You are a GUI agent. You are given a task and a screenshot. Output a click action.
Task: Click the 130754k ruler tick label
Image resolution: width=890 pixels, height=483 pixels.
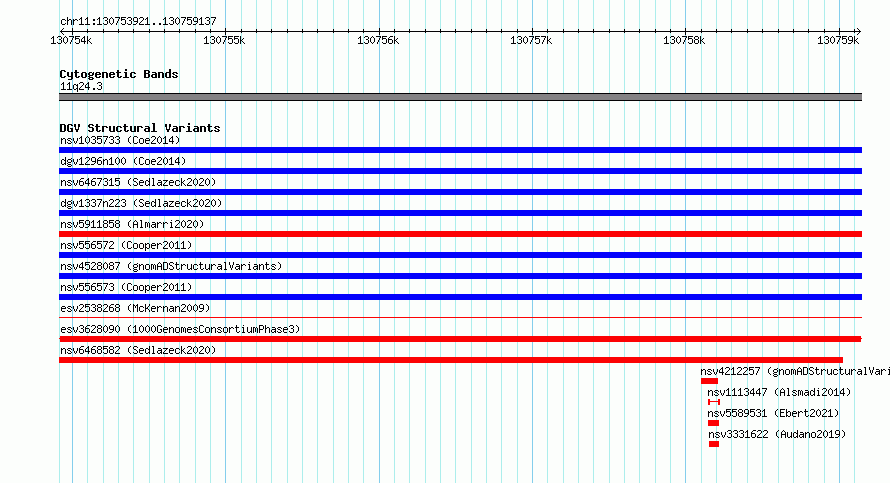71,40
